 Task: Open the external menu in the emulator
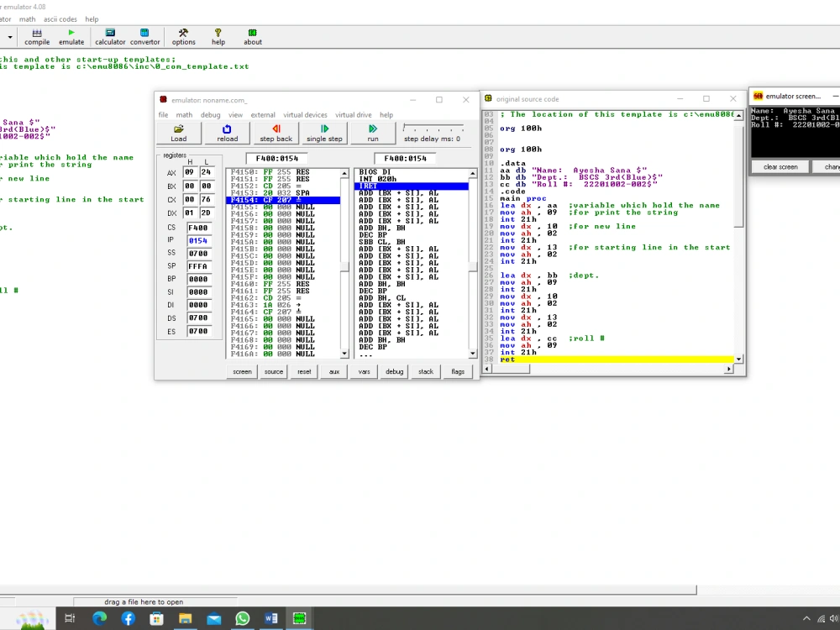coord(263,114)
